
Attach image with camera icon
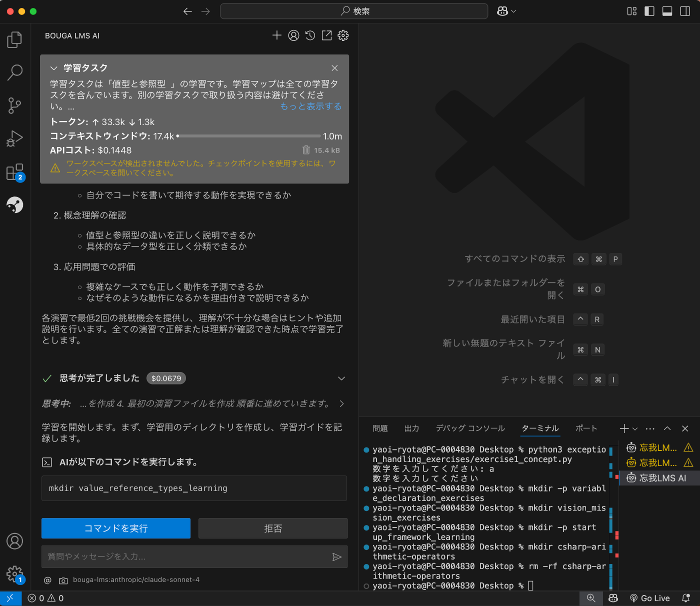click(63, 580)
